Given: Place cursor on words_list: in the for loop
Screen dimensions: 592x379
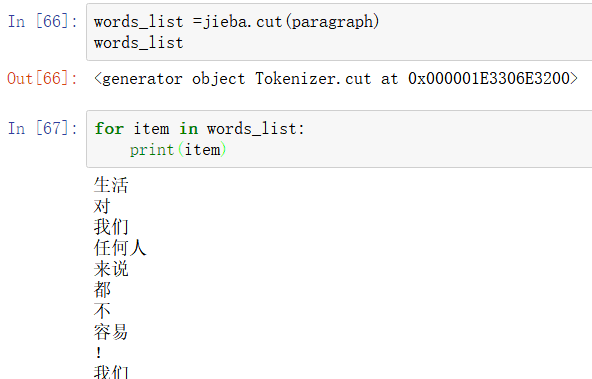Looking at the screenshot, I should 256,129.
